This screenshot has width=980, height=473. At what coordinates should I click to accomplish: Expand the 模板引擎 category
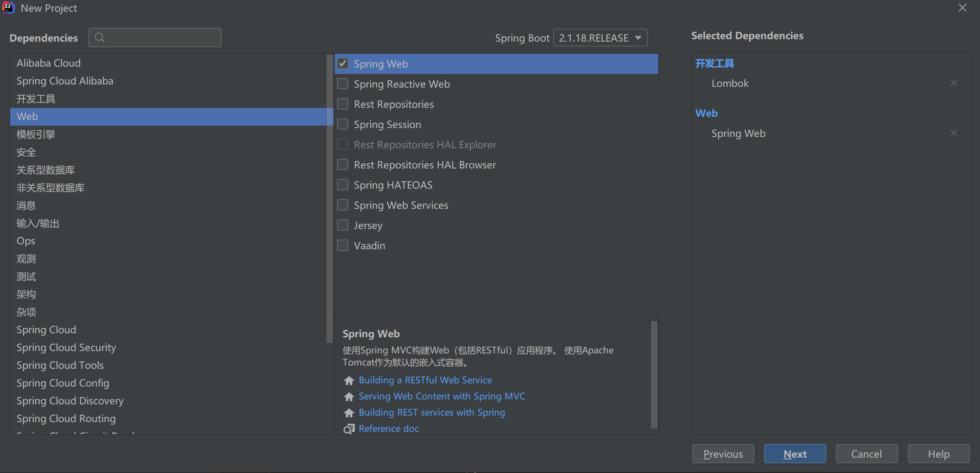36,134
